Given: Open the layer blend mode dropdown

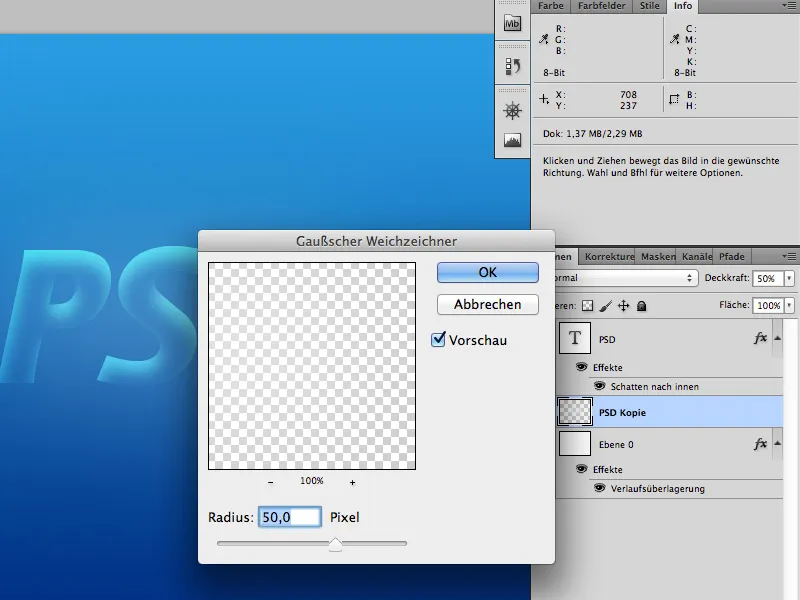Looking at the screenshot, I should tap(626, 278).
